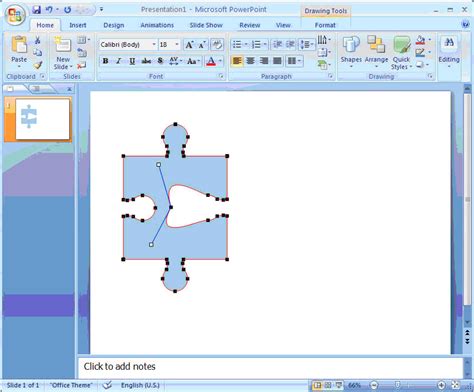Click the English (U.S.) language indicator

click(140, 385)
